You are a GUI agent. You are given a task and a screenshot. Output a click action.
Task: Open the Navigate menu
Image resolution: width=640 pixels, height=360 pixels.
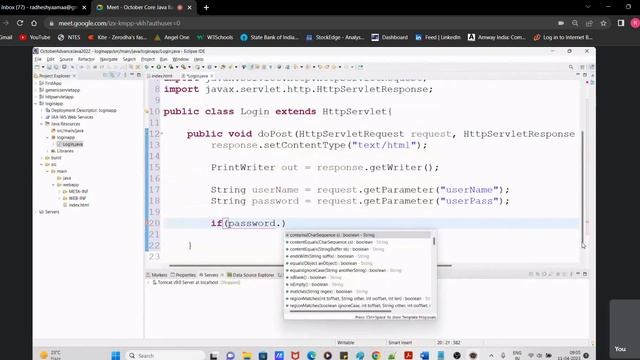click(109, 59)
